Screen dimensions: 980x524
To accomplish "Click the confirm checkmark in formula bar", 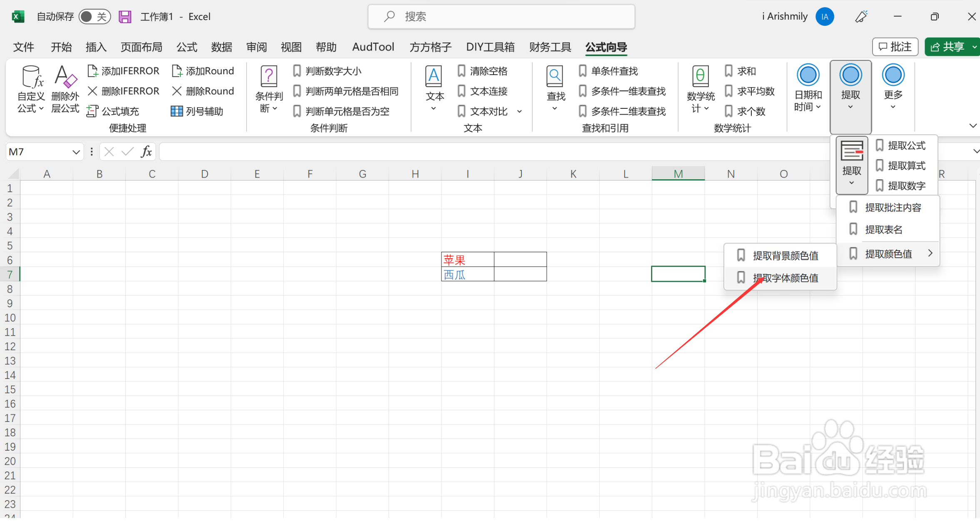I will 127,152.
